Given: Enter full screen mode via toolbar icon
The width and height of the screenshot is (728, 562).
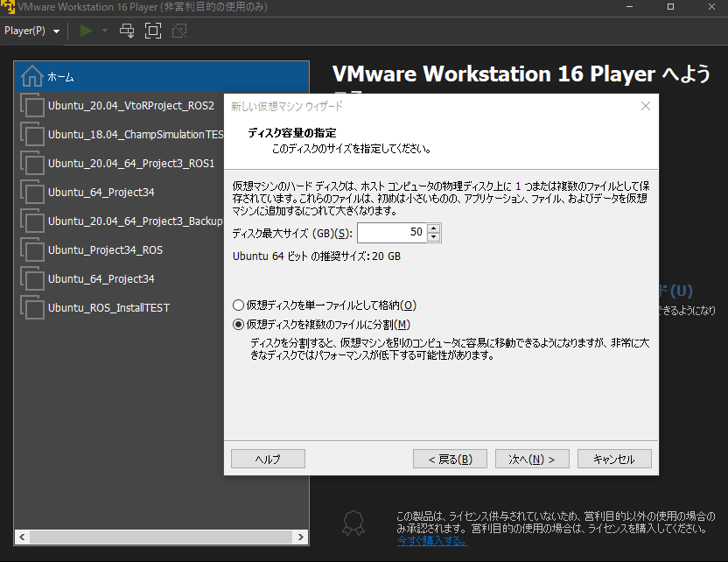Looking at the screenshot, I should (x=152, y=30).
